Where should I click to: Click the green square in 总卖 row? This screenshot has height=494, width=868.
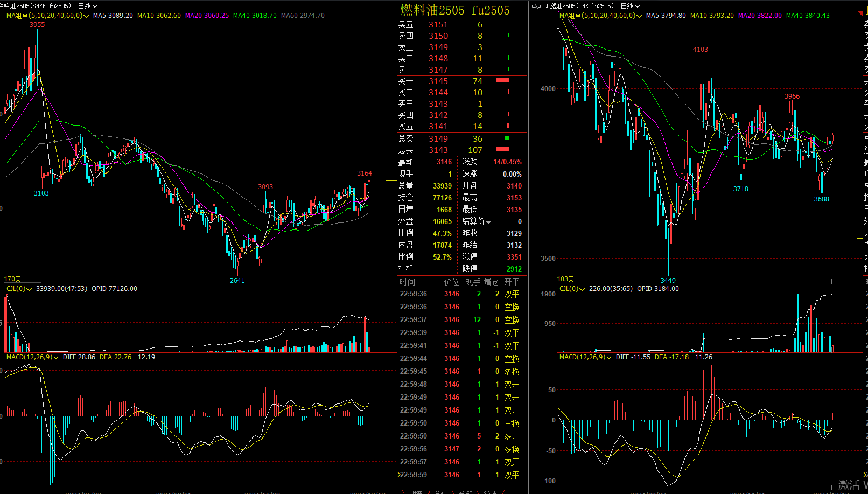point(507,138)
